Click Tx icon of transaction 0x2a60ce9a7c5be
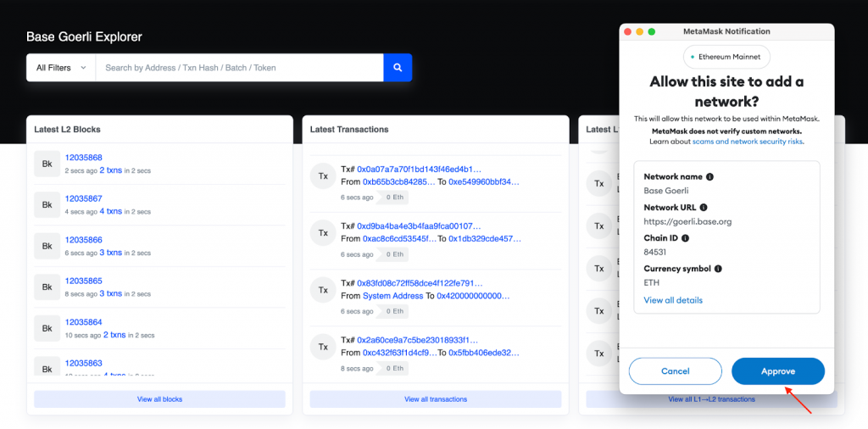Viewport: 868px width, 429px height. (x=323, y=347)
